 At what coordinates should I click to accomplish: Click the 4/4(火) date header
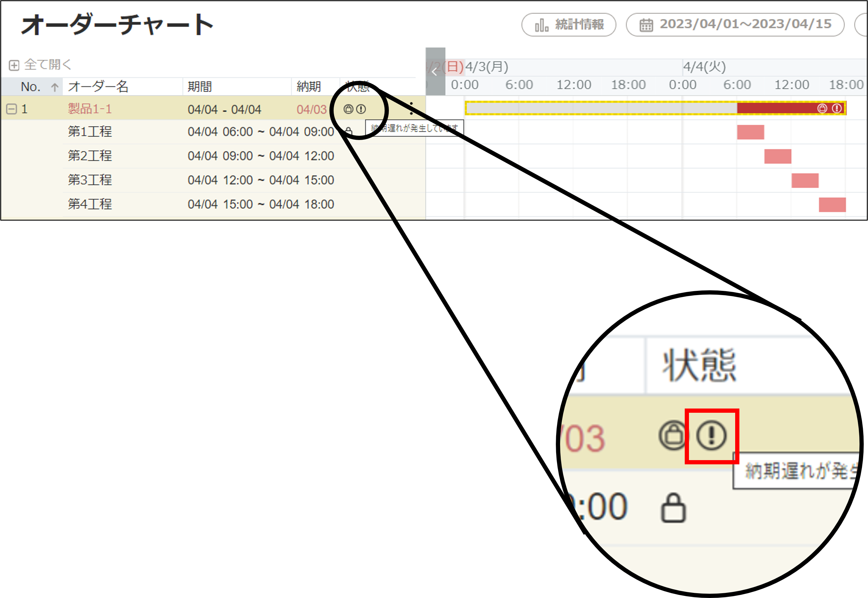point(705,67)
